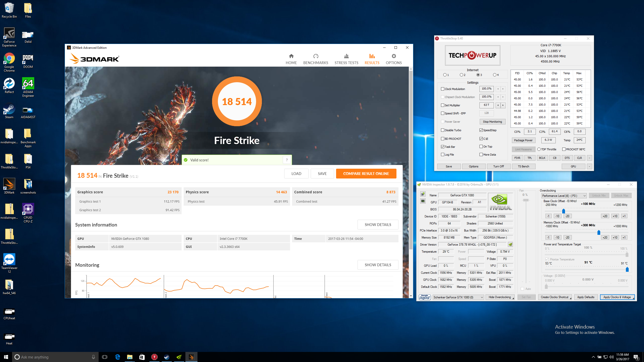Click Memory Clock Offset slider handle
The width and height of the screenshot is (644, 362).
tap(599, 232)
